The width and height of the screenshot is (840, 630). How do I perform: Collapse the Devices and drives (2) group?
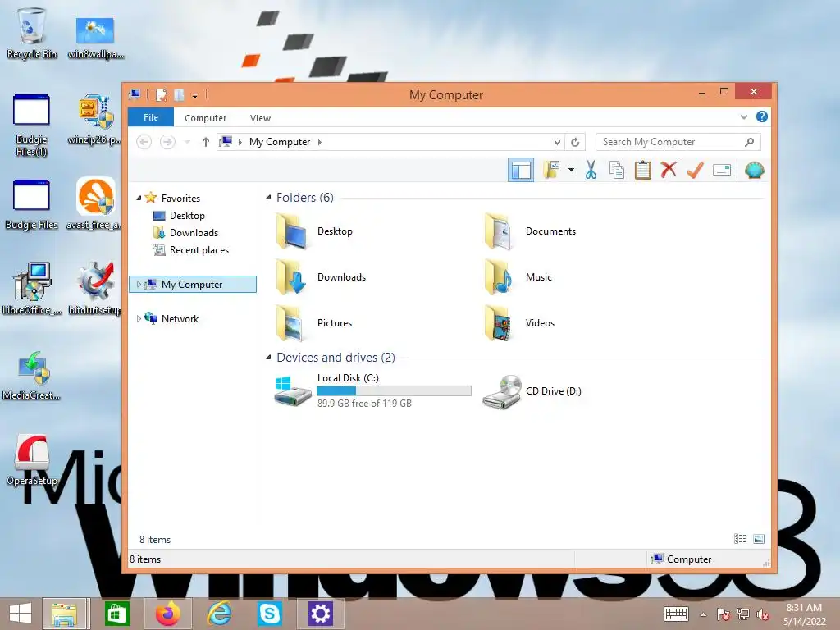coord(268,358)
